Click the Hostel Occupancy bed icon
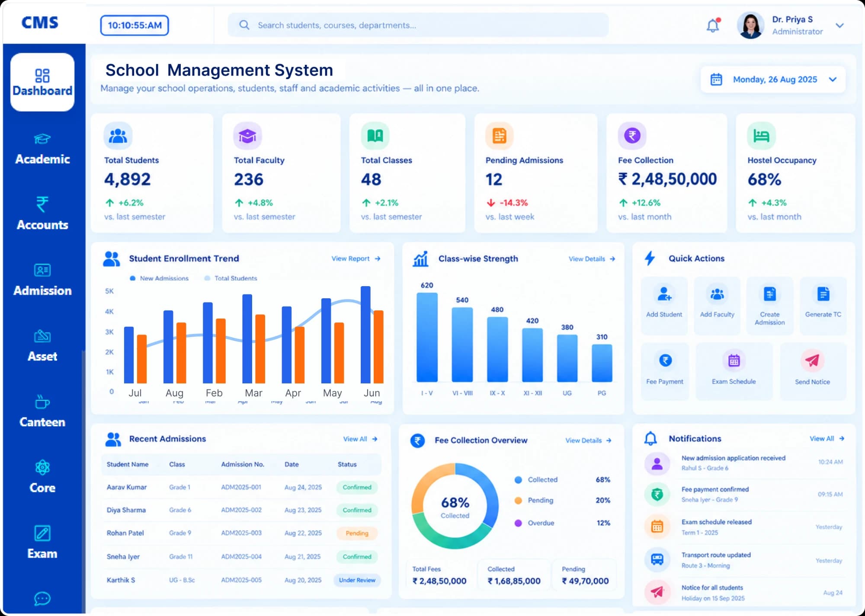The height and width of the screenshot is (616, 865). (x=761, y=136)
